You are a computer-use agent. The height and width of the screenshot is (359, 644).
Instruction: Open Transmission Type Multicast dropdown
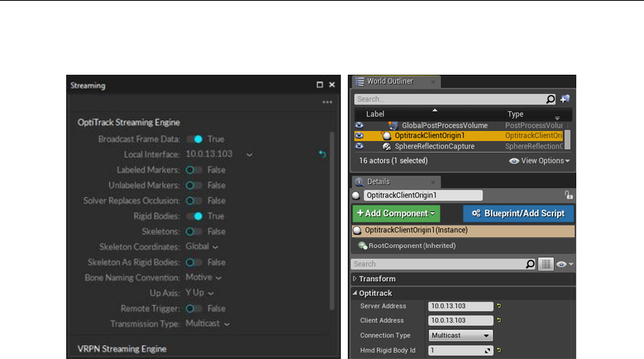coord(208,324)
